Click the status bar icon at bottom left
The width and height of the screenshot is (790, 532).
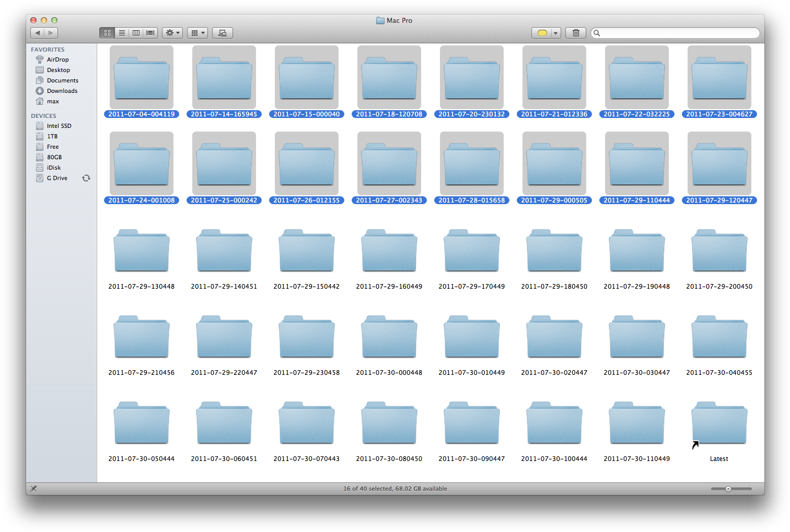point(33,489)
